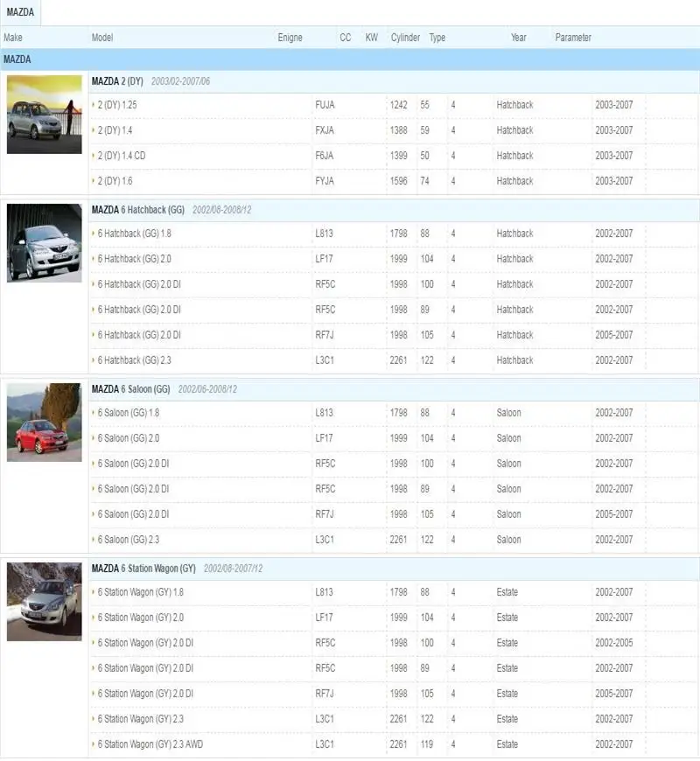Click RF7J engine in 6 Hatchback section

click(325, 335)
